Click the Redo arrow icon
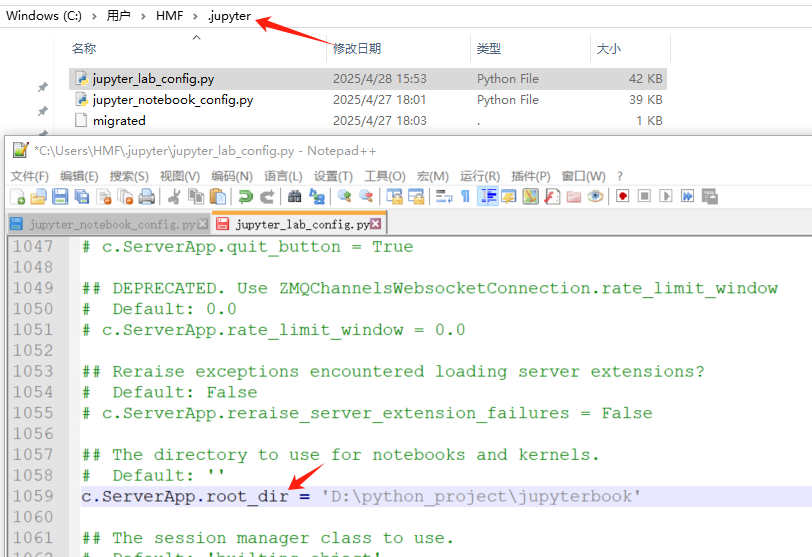Screen dimensions: 812x557 pyautogui.click(x=267, y=197)
